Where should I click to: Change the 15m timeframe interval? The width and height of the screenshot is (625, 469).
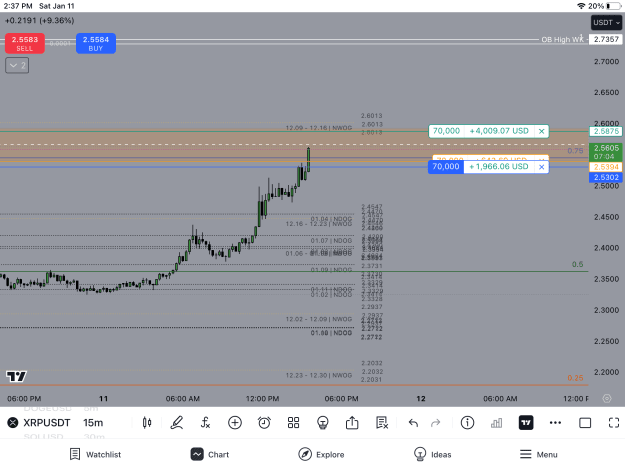pos(93,423)
